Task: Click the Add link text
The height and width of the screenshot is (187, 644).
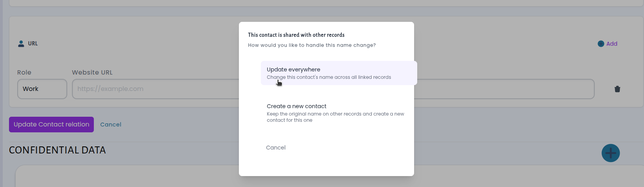Action: coord(612,44)
